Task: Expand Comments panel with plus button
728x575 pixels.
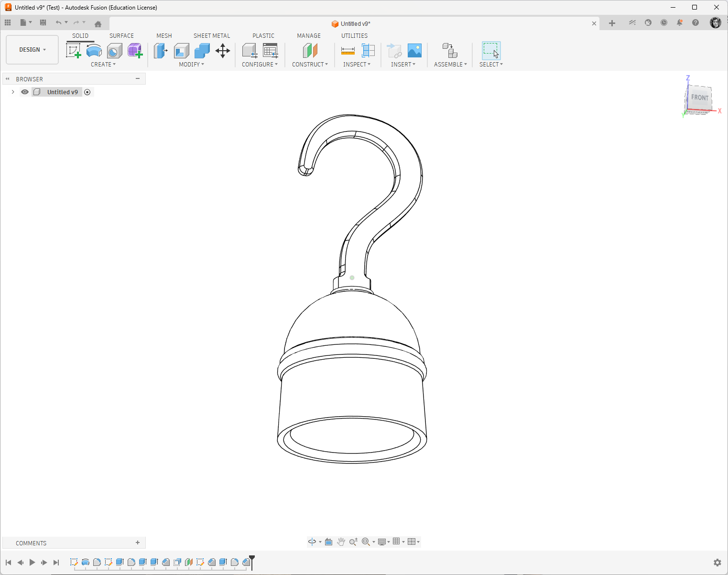Action: click(x=138, y=542)
